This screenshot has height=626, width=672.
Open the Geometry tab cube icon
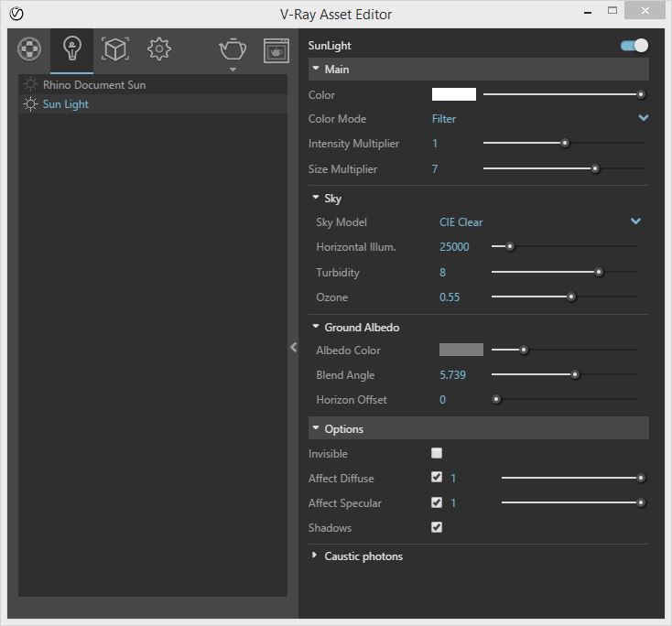tap(115, 49)
